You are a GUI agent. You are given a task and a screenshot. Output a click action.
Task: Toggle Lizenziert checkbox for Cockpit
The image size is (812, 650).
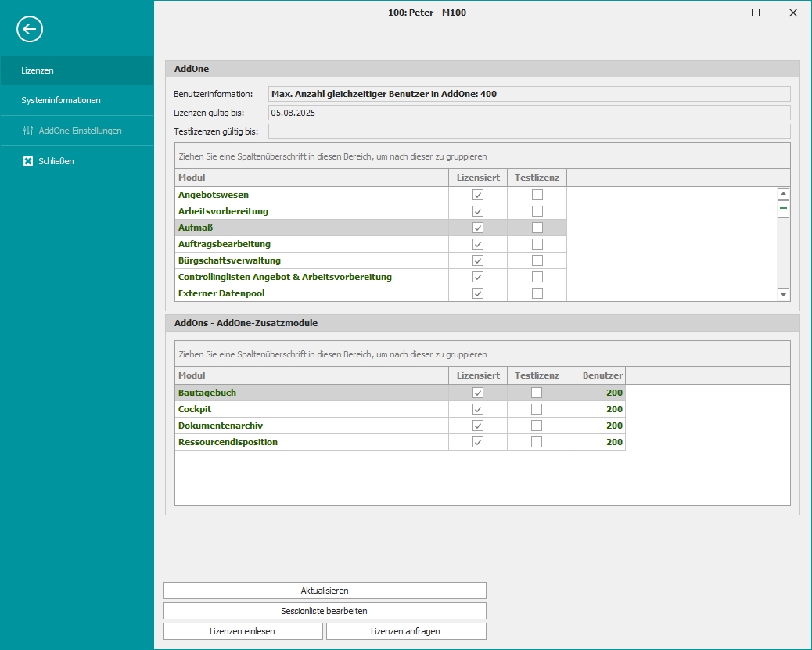478,409
